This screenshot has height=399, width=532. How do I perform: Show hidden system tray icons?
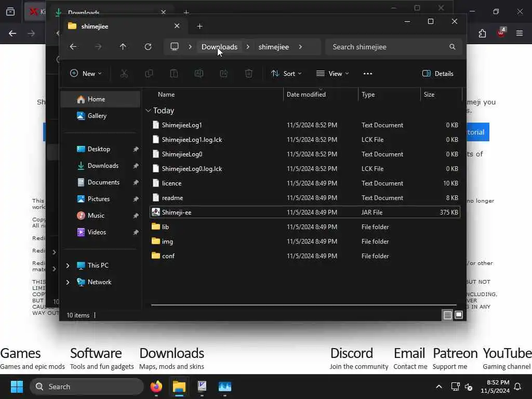439,387
